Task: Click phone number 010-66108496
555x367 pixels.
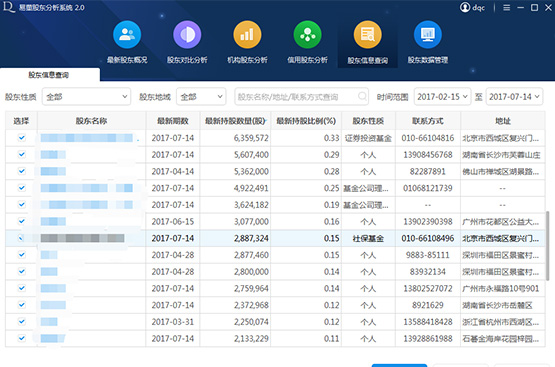Action: click(428, 239)
